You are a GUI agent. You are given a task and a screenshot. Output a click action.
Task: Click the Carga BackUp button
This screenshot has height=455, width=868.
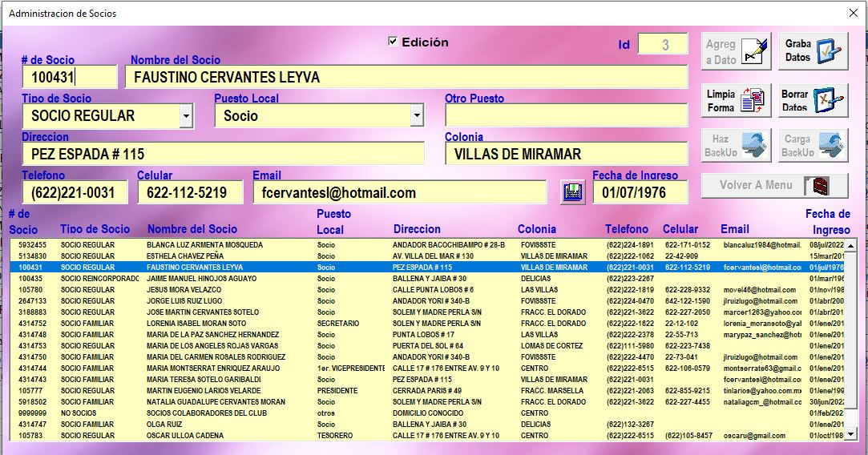click(813, 146)
